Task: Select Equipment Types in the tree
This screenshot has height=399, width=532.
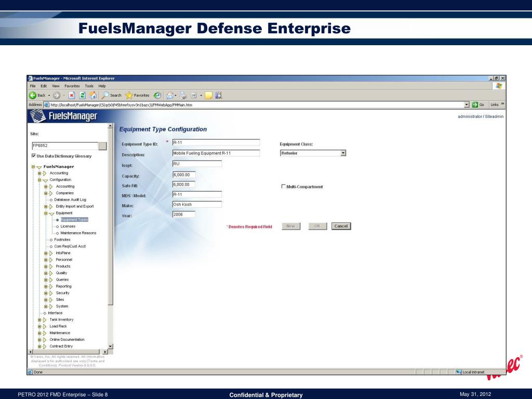Action: [74, 220]
